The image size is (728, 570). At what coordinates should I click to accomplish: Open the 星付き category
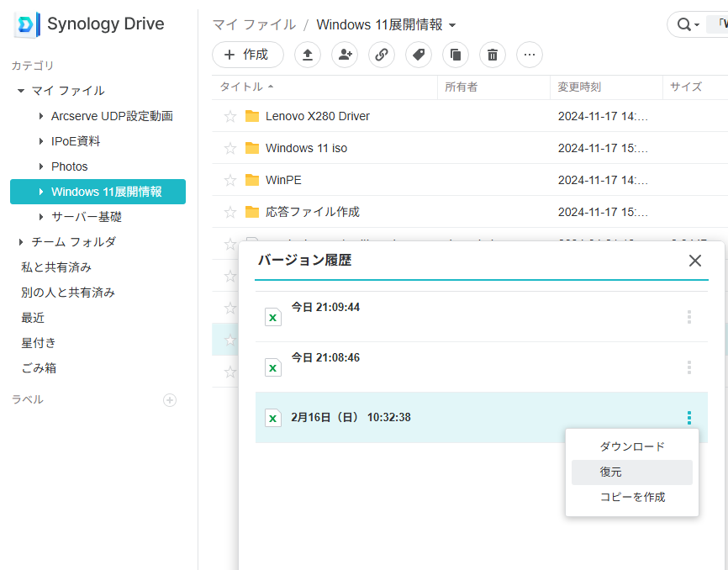coord(39,342)
